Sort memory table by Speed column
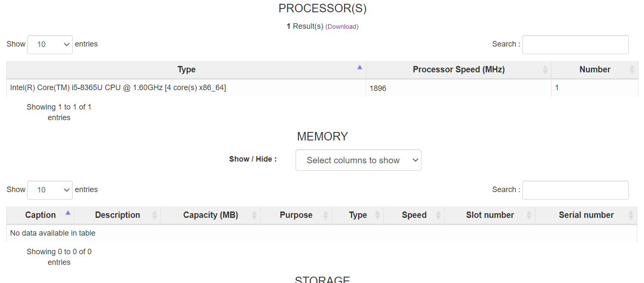 414,215
